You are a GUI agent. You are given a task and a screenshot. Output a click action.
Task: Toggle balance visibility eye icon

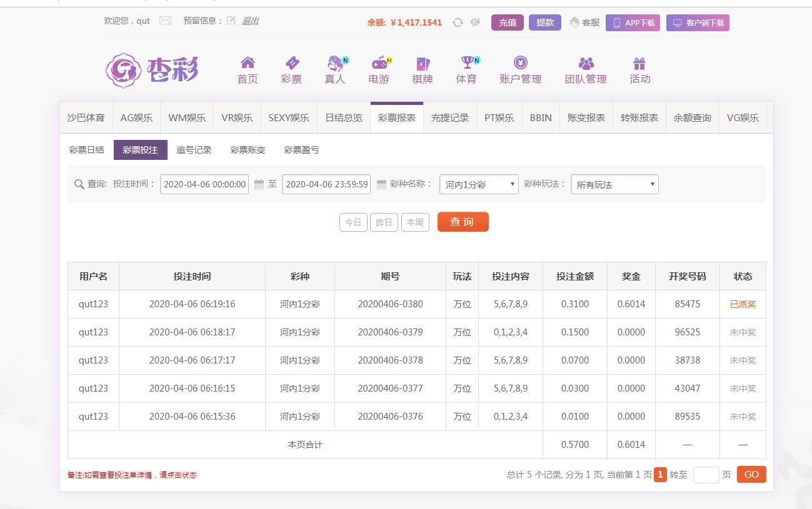point(475,22)
